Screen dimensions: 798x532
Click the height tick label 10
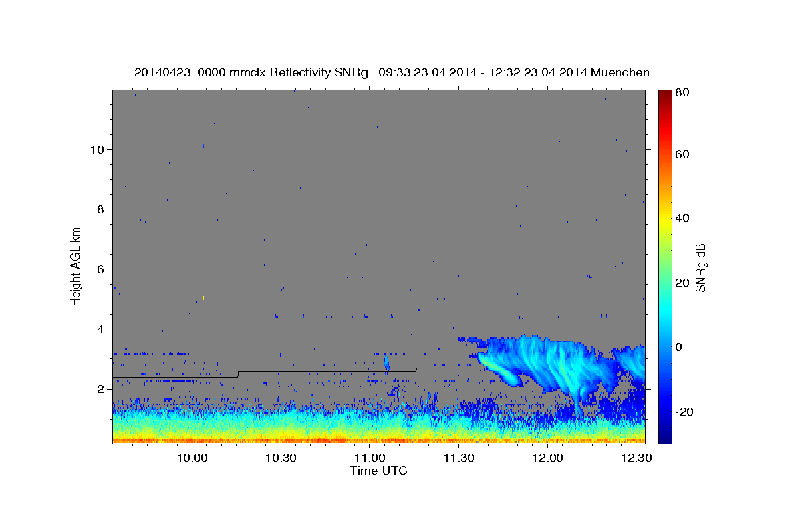coord(97,149)
